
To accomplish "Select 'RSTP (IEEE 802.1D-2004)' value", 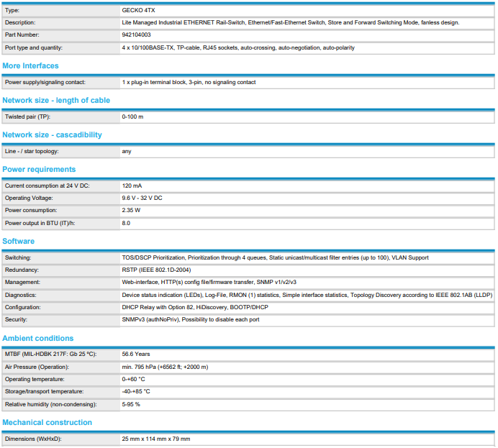I will coord(156,270).
